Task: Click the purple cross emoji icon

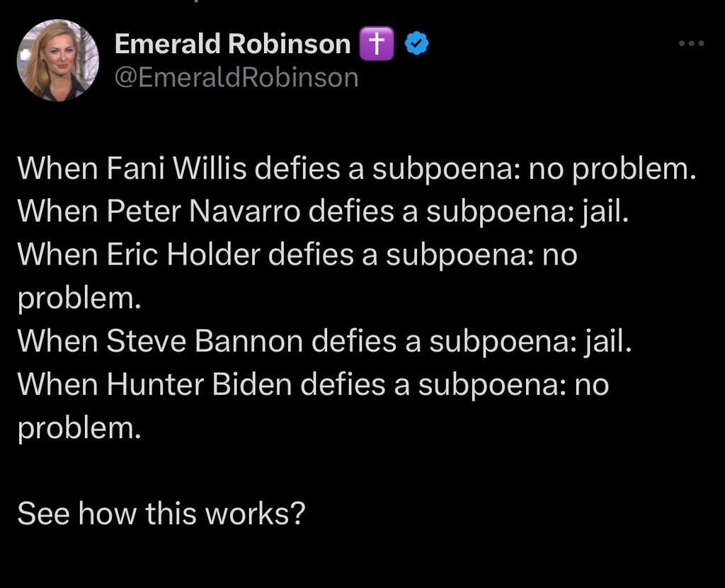Action: [x=376, y=45]
